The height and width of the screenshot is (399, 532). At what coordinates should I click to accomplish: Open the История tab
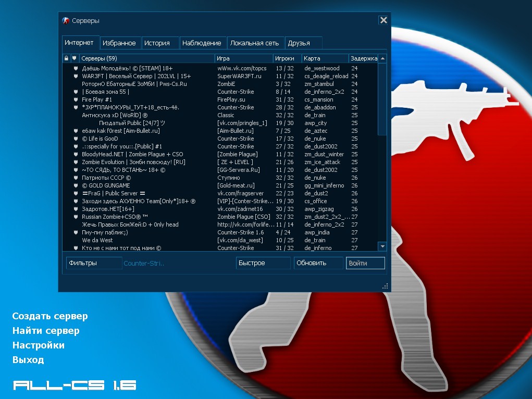point(160,43)
